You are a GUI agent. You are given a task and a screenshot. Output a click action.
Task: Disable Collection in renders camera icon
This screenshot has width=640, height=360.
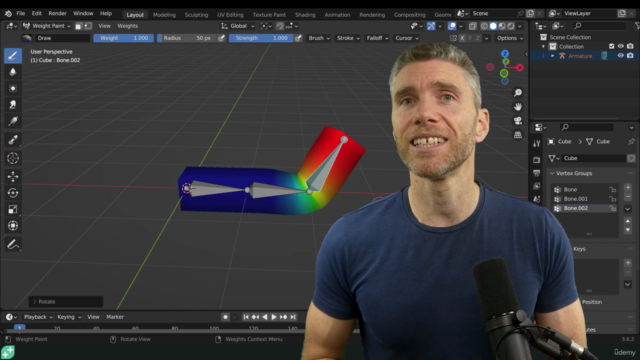(630, 47)
